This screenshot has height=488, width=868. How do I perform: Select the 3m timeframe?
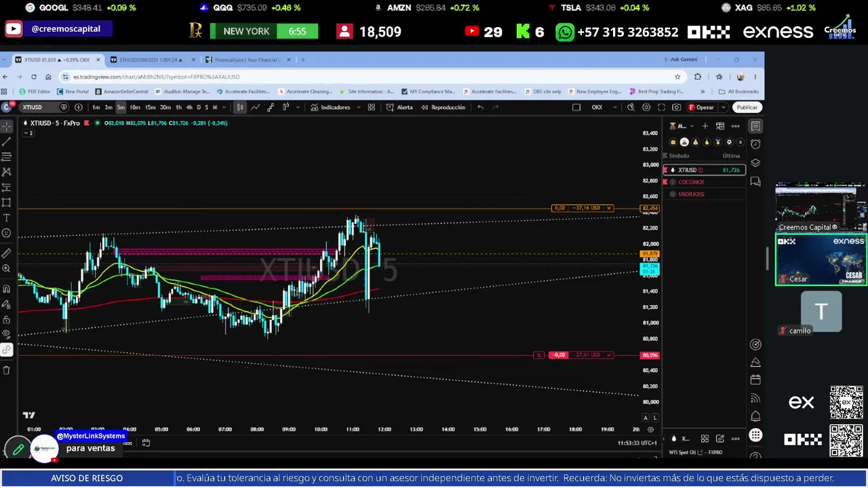[108, 107]
